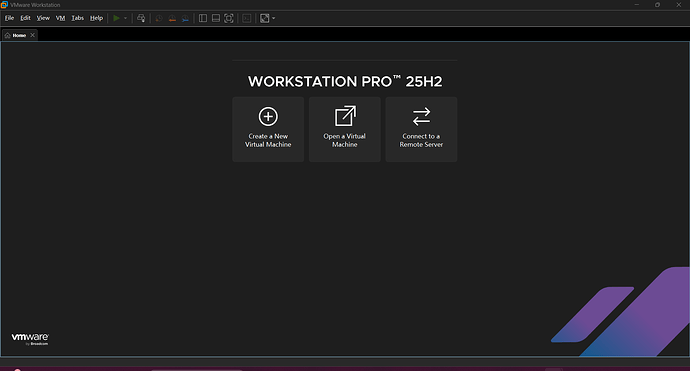Screen dimensions: 690x371
Task: Expand the power options dropdown arrow
Action: (x=125, y=18)
